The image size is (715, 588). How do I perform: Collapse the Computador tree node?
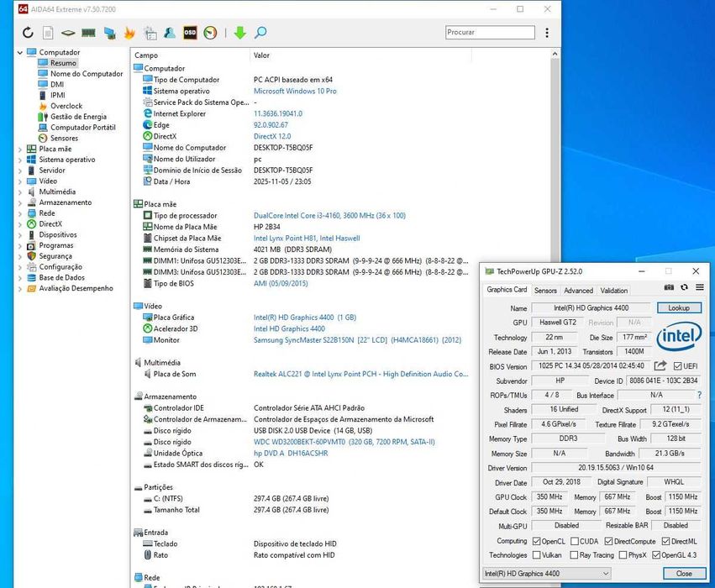[20, 52]
